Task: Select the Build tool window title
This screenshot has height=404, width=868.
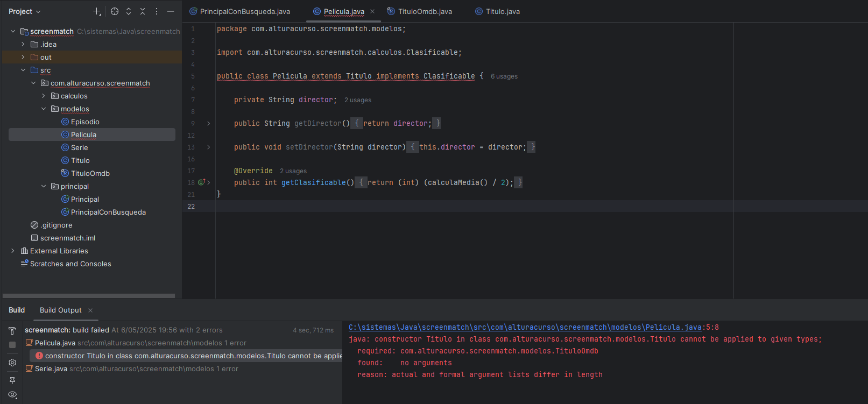Action: pyautogui.click(x=17, y=310)
